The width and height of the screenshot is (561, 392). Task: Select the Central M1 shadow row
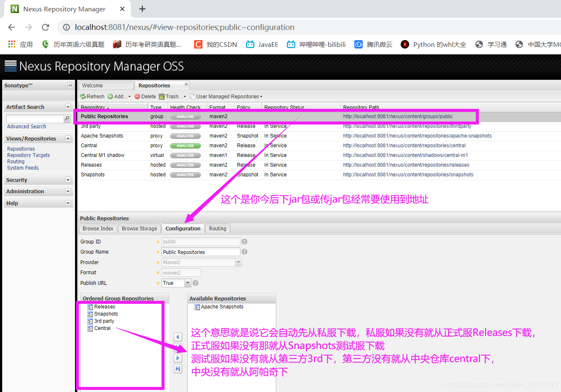(319, 155)
